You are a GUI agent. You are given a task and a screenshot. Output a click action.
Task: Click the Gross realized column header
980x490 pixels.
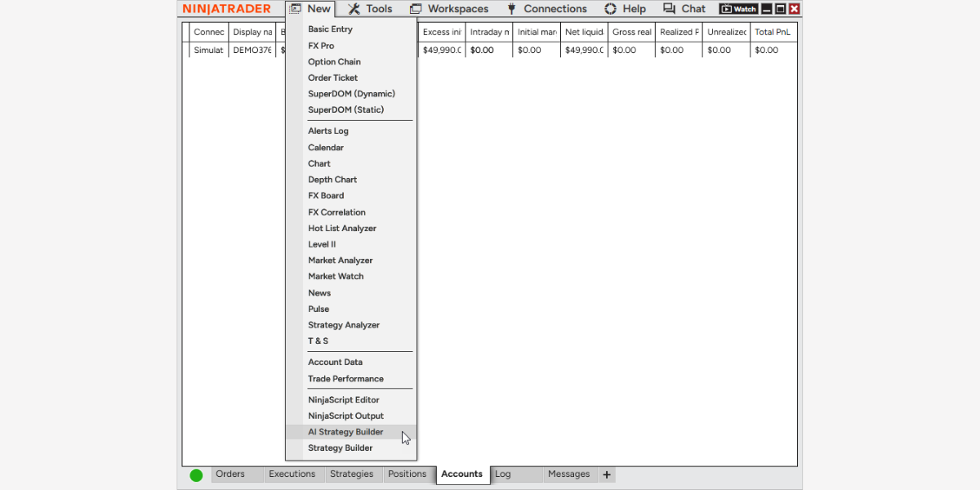631,32
